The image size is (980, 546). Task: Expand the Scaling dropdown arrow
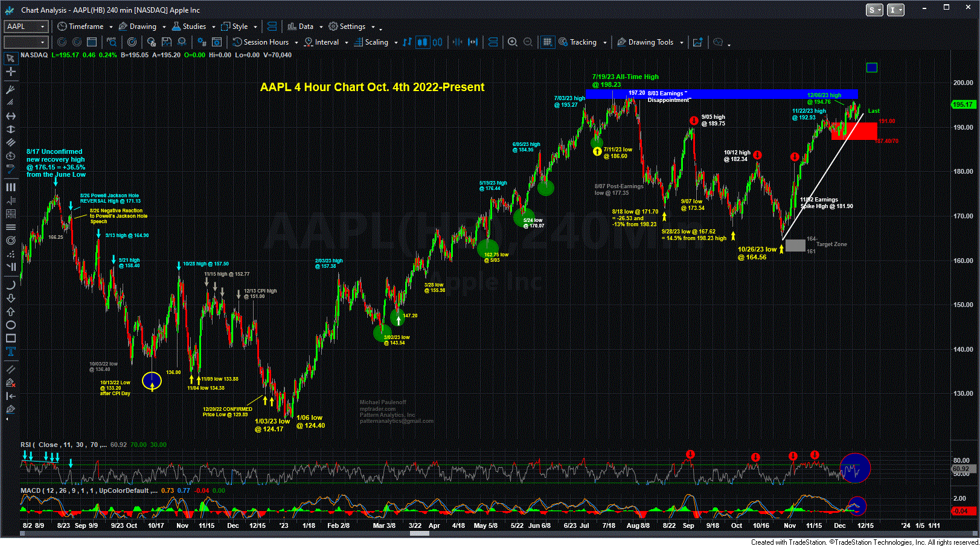[x=396, y=43]
